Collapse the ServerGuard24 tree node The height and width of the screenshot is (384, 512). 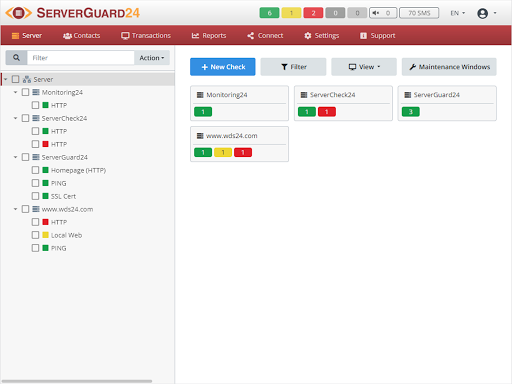point(15,157)
